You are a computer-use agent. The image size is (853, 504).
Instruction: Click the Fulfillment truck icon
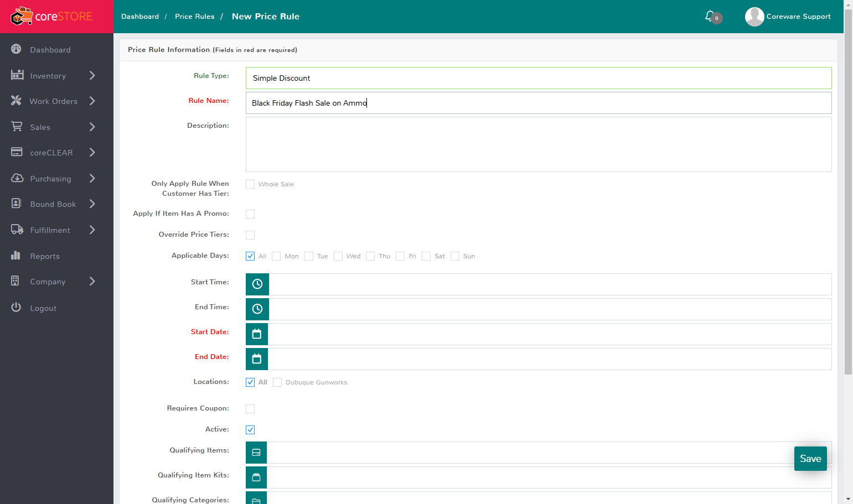(x=17, y=230)
